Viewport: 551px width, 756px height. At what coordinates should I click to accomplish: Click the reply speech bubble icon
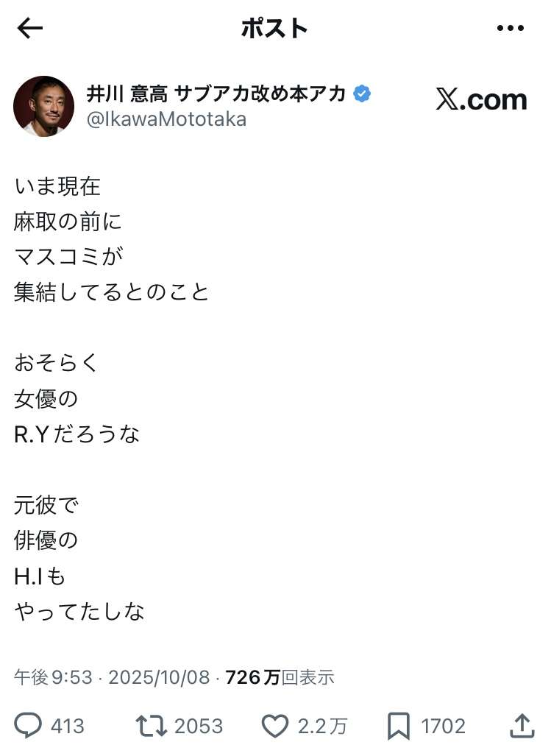29,726
